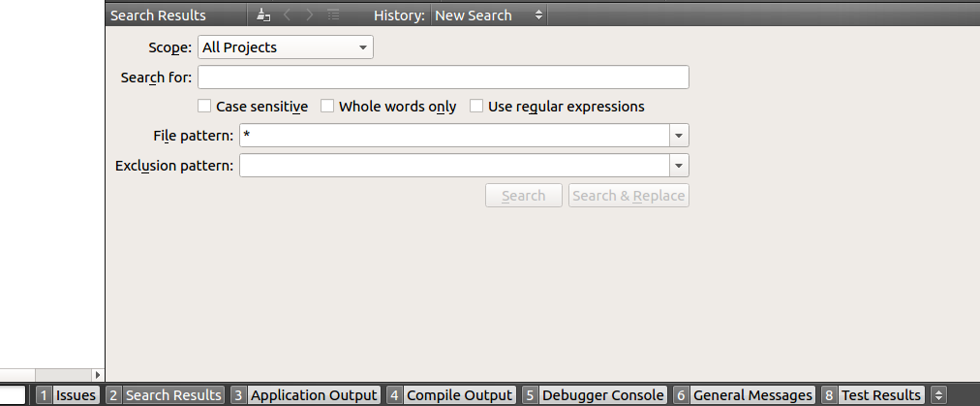Expand the Exclusion pattern dropdown arrow
The image size is (980, 406).
679,166
